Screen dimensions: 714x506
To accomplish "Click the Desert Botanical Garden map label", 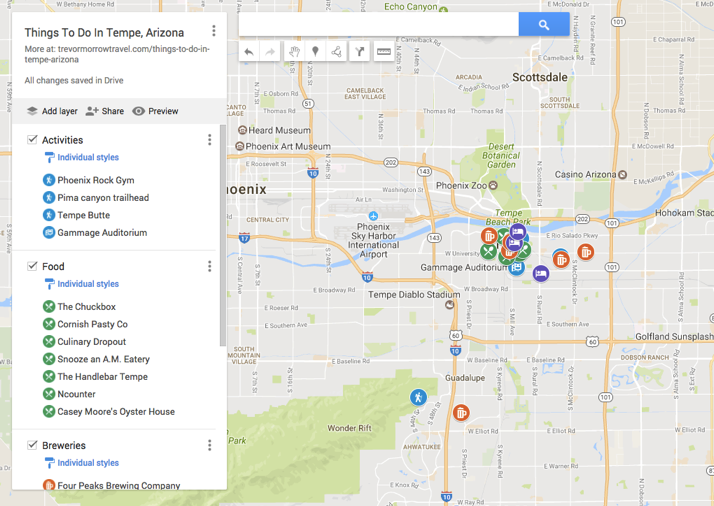I will (x=501, y=155).
